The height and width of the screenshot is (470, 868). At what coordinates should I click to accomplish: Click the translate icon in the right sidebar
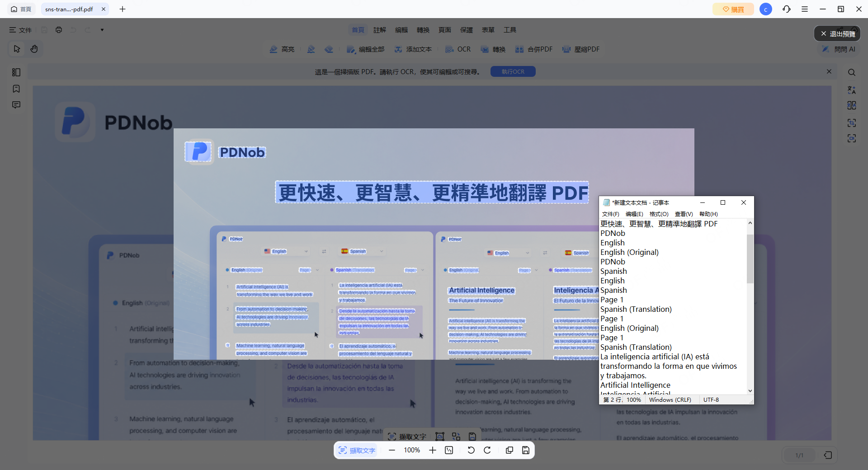[852, 89]
